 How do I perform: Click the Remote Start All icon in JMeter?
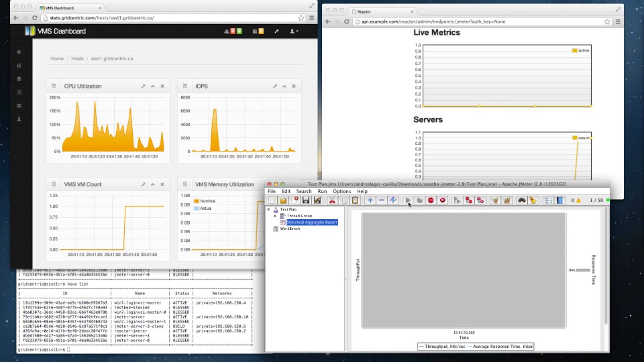[457, 200]
